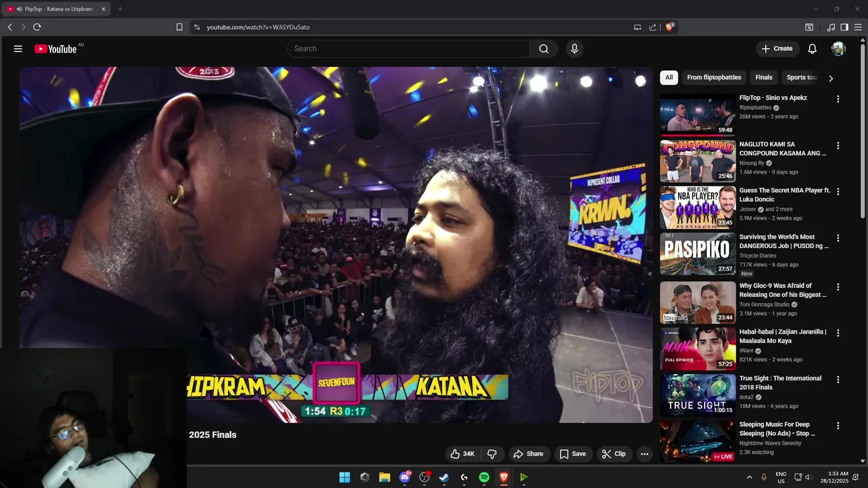Open options for Habal-habal video

coord(838,333)
